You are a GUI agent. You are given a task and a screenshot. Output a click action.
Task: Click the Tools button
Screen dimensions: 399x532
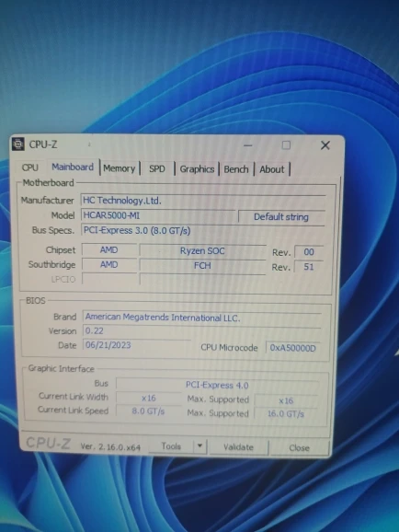[171, 445]
